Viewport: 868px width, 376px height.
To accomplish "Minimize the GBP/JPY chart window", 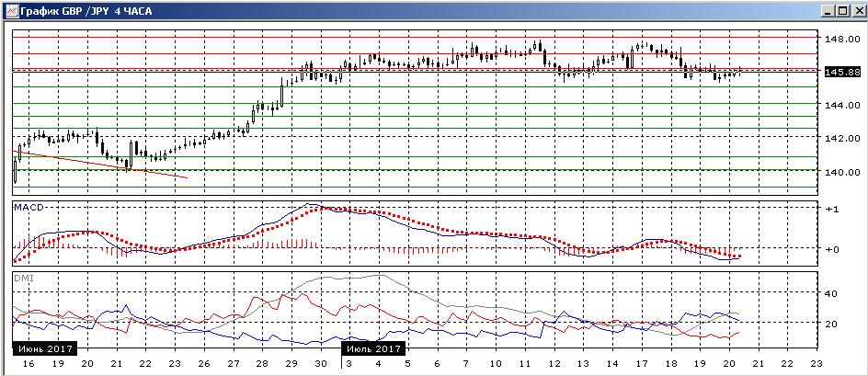I will 828,11.
